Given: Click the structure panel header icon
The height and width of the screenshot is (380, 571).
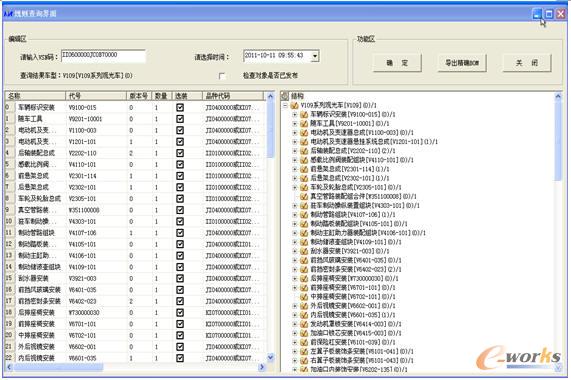Looking at the screenshot, I should tap(285, 96).
